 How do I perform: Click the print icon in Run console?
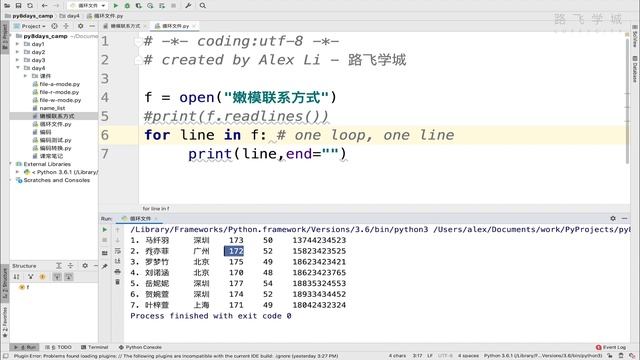tap(118, 272)
